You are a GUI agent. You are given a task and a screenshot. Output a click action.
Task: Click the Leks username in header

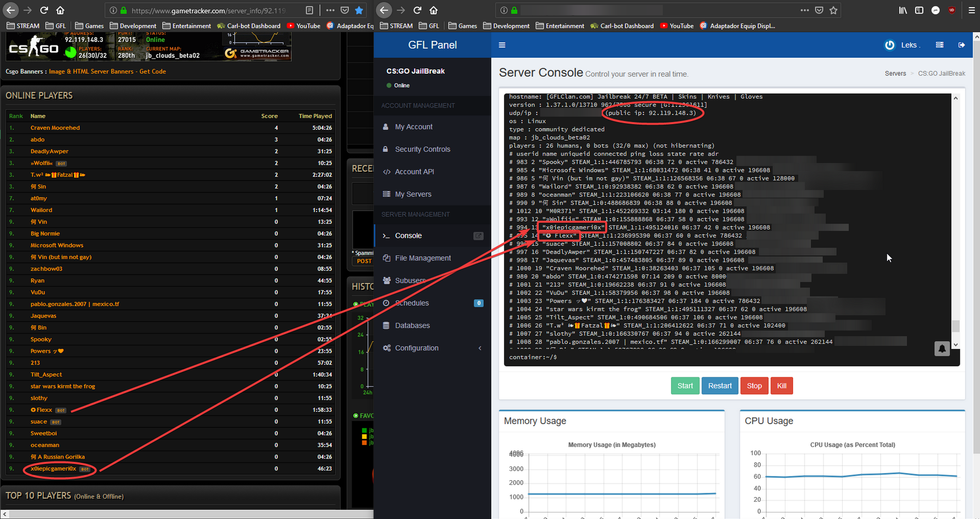[x=909, y=45]
